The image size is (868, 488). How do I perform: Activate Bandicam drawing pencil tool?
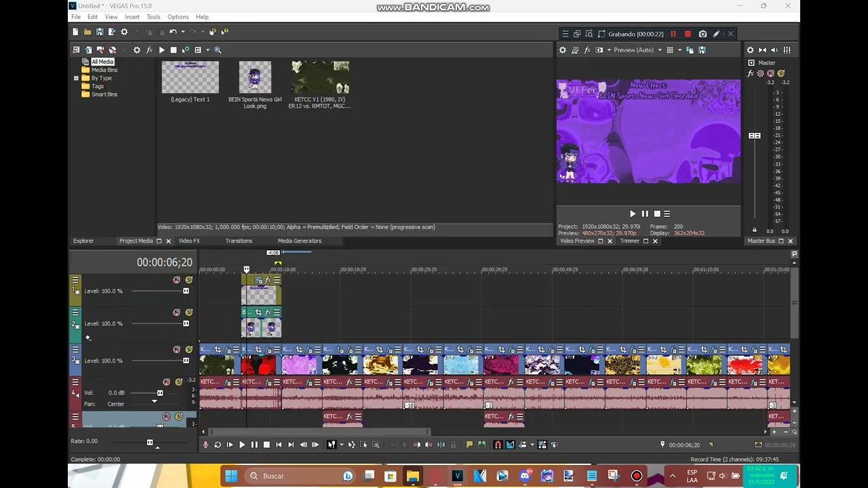[716, 34]
